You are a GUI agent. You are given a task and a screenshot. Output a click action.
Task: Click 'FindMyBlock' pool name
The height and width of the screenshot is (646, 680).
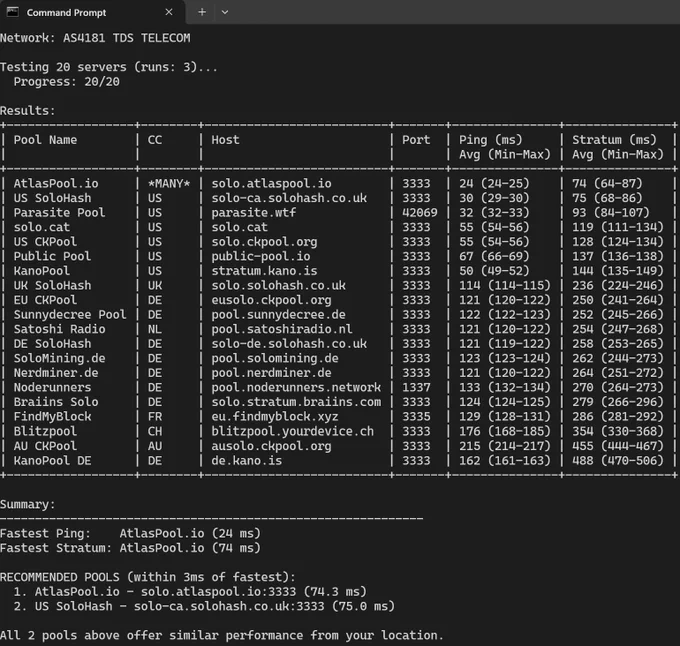pos(52,417)
